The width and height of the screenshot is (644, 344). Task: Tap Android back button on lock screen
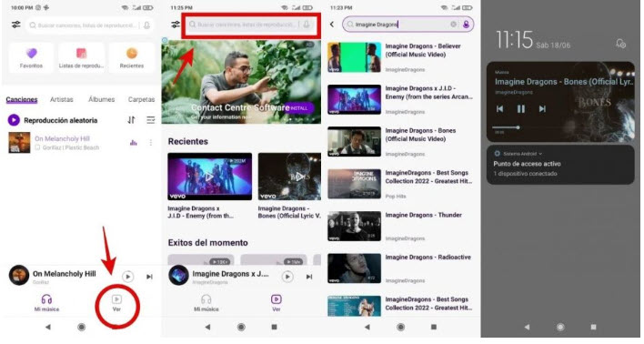pyautogui.click(x=527, y=327)
